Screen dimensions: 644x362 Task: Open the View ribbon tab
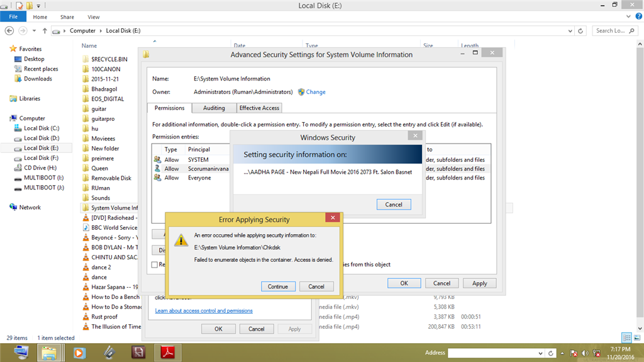[x=93, y=17]
